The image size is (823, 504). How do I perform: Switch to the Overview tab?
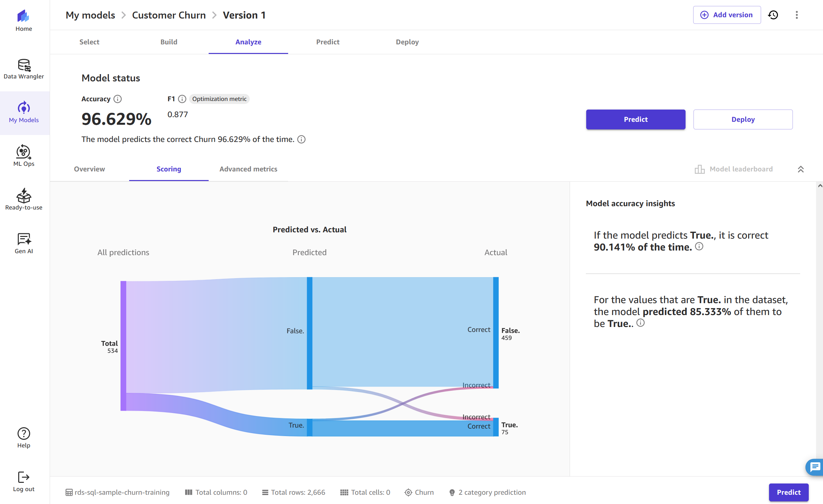pyautogui.click(x=89, y=169)
